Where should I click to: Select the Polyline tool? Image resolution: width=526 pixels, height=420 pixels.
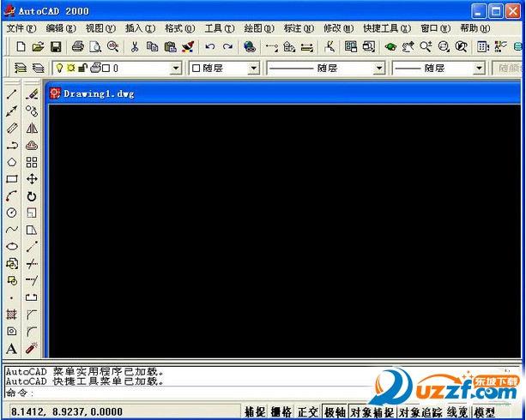(x=12, y=146)
